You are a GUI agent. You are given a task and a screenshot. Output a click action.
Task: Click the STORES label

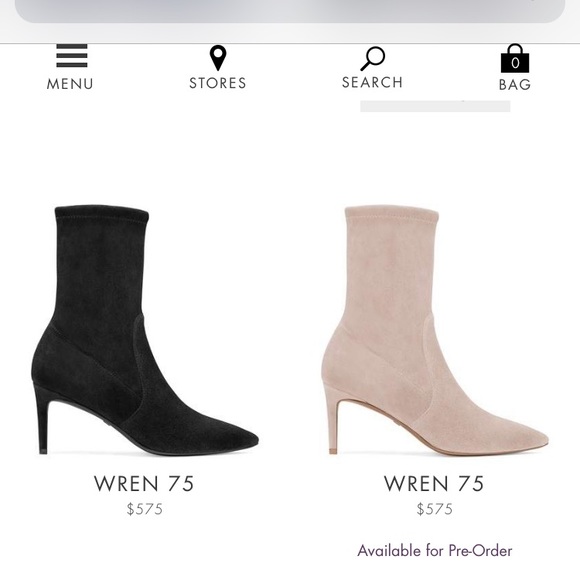(218, 83)
